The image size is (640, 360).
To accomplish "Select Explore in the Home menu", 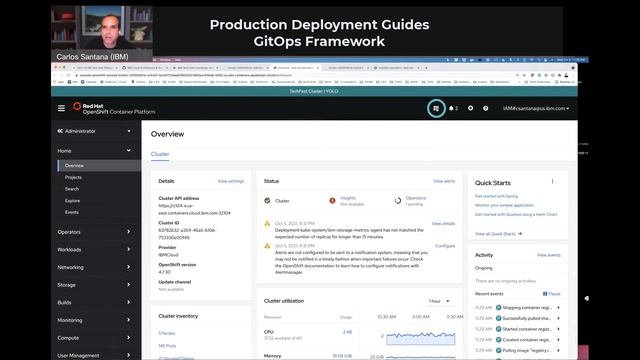I will [73, 201].
